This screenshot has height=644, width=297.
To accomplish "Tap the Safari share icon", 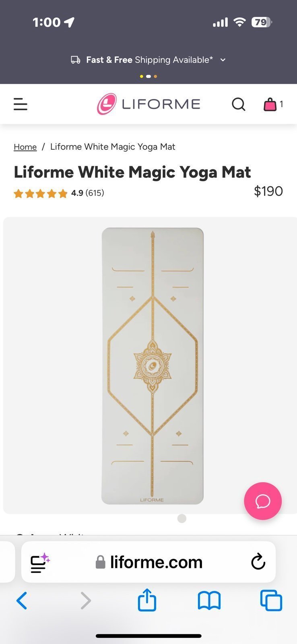I will point(147,600).
